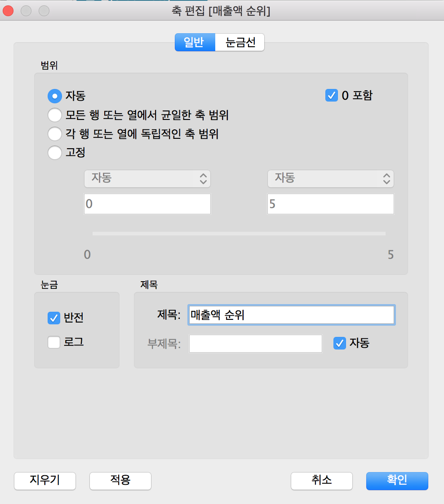Uncheck the 0 포함 checkbox
The width and height of the screenshot is (444, 504).
[x=332, y=96]
